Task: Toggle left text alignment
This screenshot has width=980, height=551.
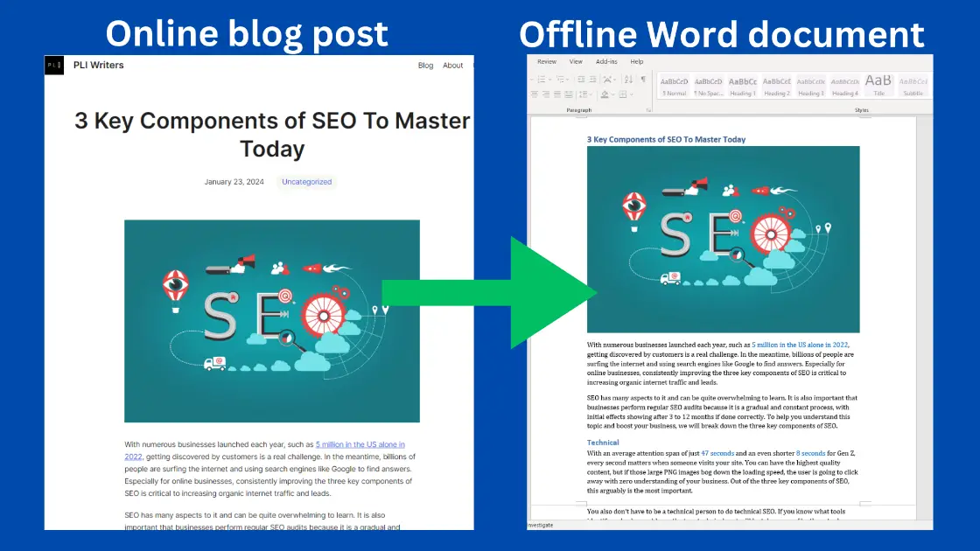Action: [x=535, y=94]
